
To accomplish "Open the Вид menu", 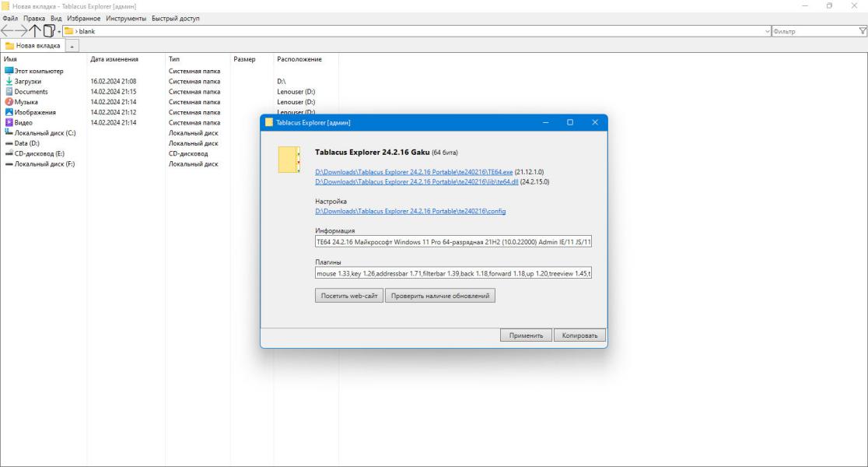I will click(56, 18).
